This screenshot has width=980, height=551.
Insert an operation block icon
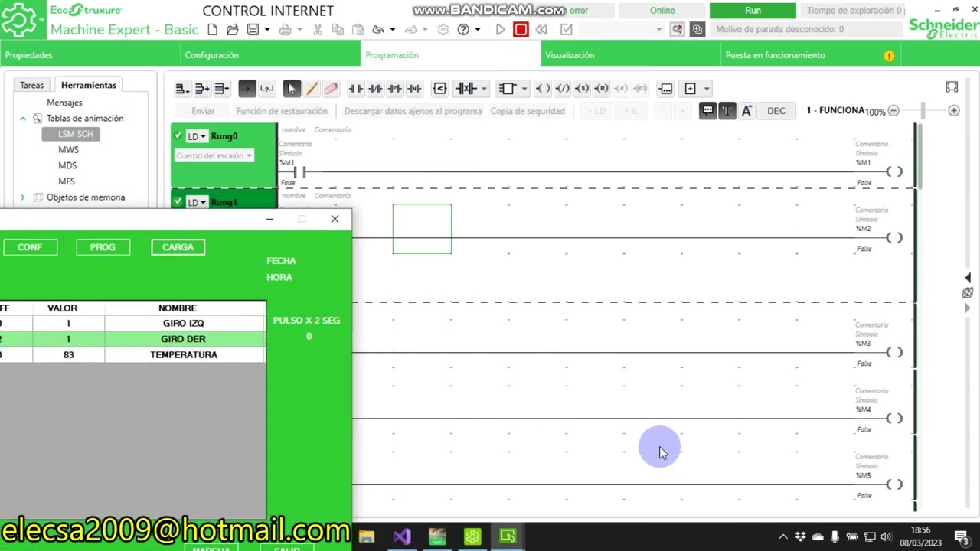tap(665, 89)
